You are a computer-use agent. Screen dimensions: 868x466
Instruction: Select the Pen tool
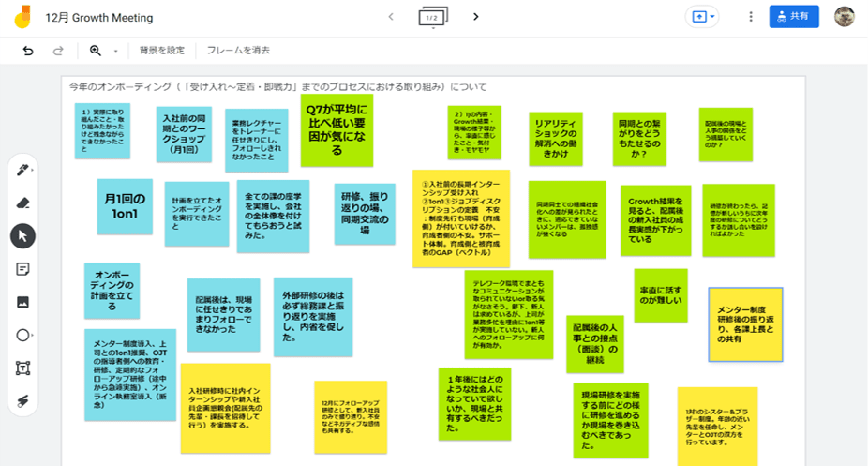[23, 170]
